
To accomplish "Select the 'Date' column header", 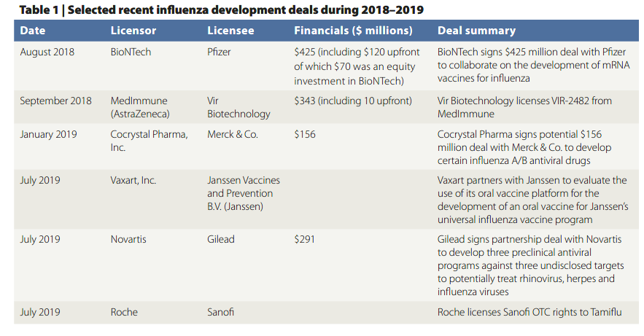I will [33, 31].
